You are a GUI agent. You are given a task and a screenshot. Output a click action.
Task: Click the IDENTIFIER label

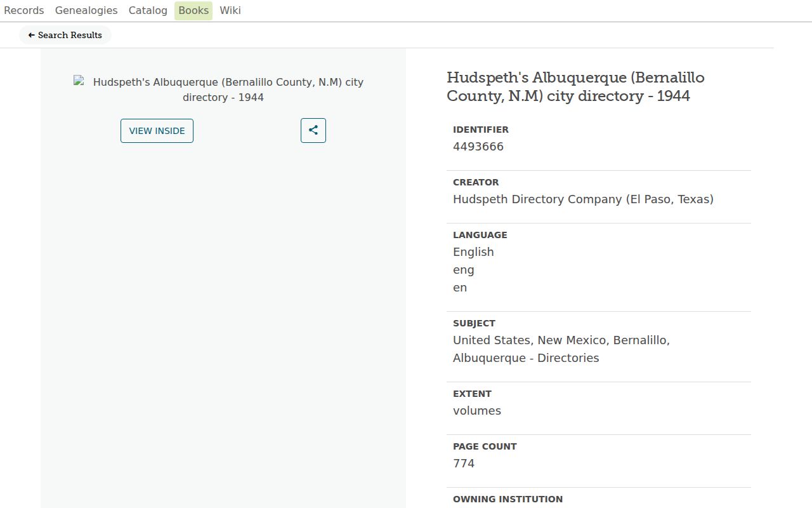pos(481,130)
